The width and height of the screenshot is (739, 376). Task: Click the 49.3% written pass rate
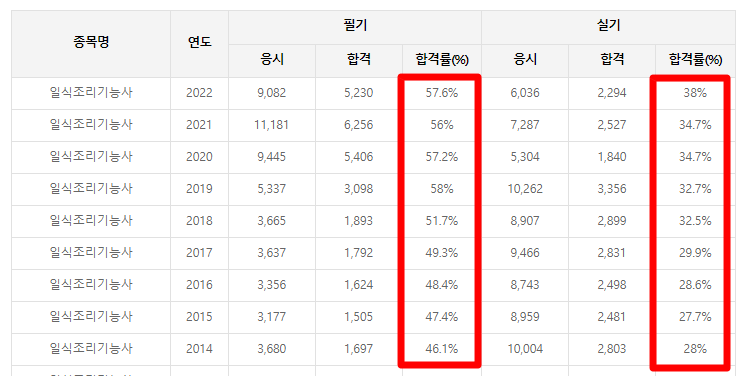coord(442,253)
